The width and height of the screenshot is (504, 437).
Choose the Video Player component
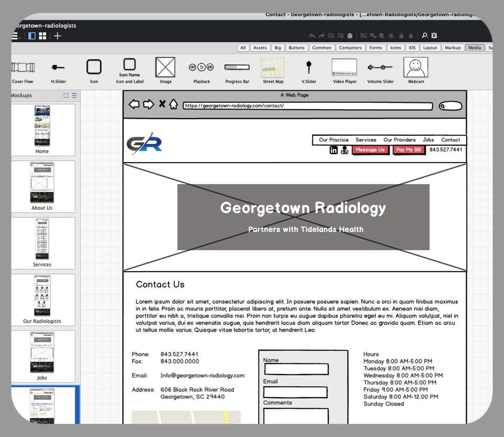point(344,68)
